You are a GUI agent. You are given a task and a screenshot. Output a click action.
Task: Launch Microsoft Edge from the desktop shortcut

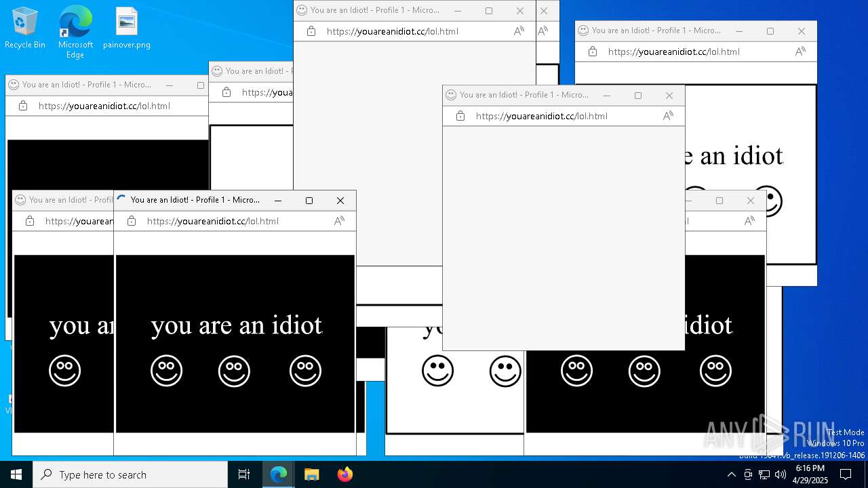coord(75,32)
